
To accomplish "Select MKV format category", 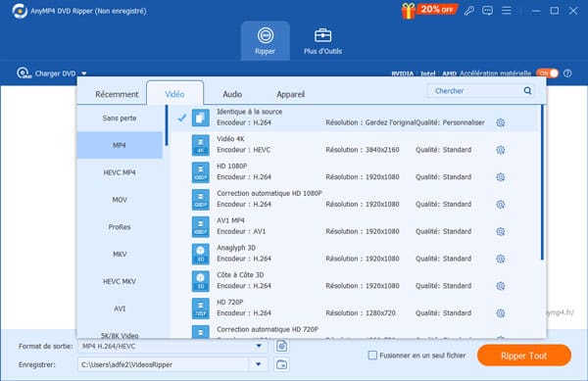I will click(120, 254).
